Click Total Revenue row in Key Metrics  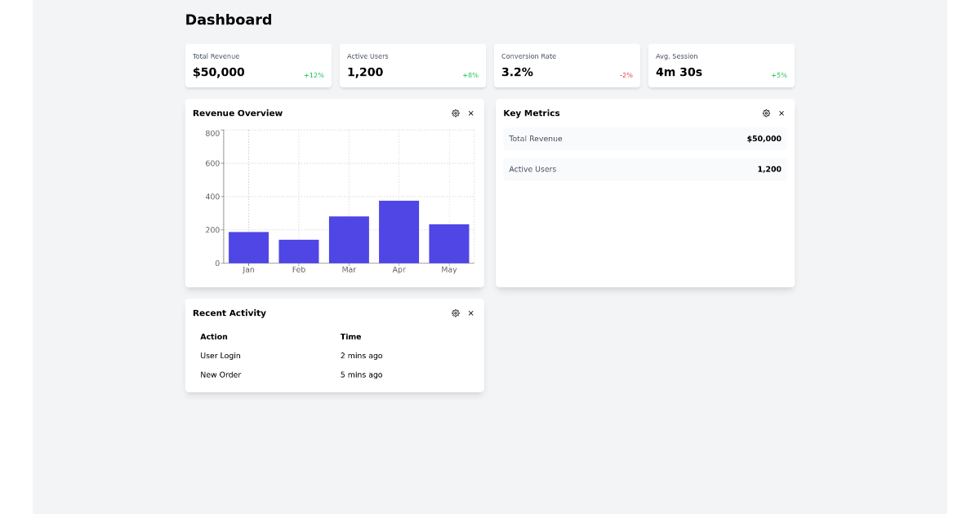click(644, 139)
